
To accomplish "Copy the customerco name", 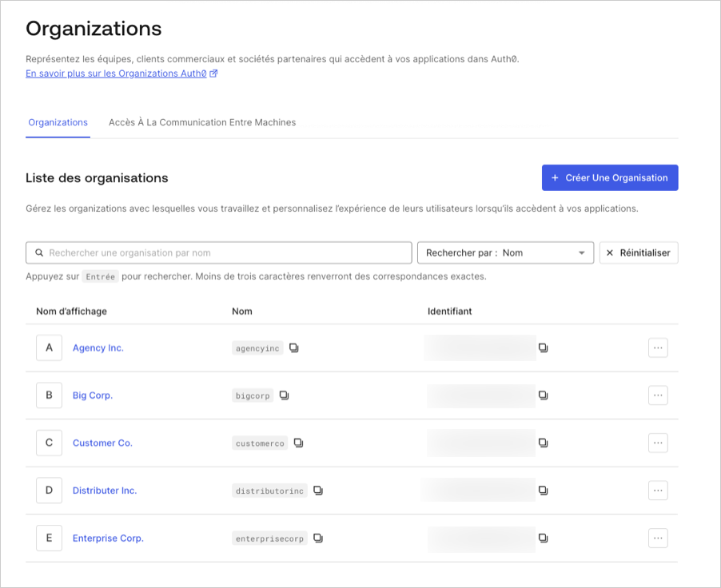I will (x=298, y=443).
